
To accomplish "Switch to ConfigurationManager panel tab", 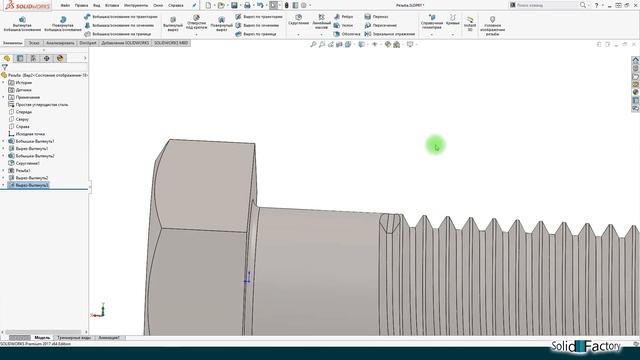I will pos(33,58).
